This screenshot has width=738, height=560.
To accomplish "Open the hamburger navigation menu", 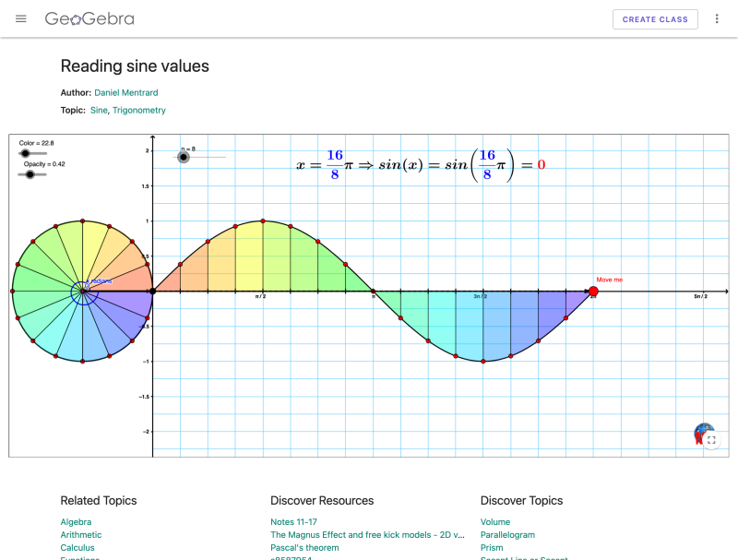I will pos(20,18).
